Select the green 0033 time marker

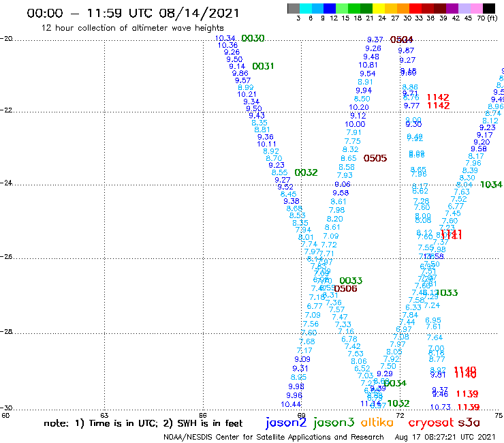click(351, 281)
